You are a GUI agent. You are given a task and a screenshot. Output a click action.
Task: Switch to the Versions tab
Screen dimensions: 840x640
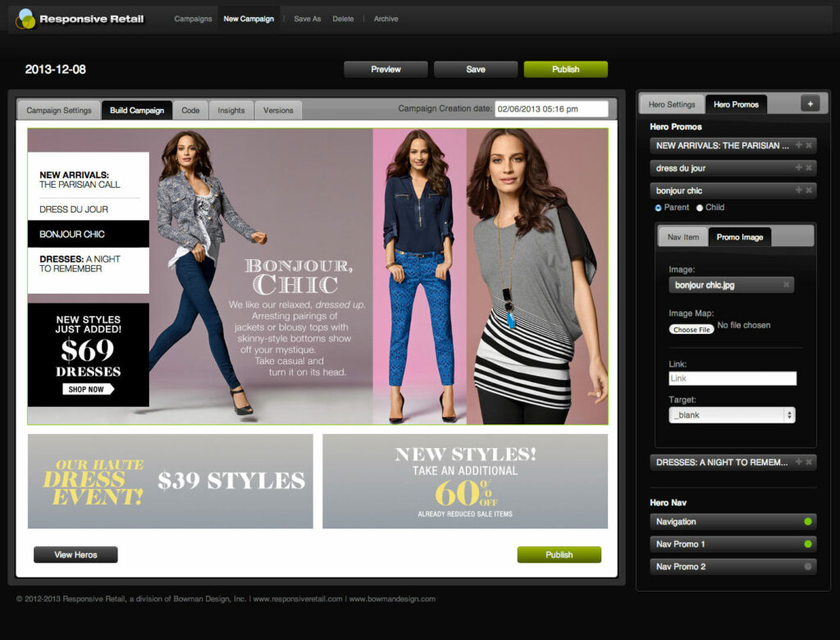[x=278, y=110]
